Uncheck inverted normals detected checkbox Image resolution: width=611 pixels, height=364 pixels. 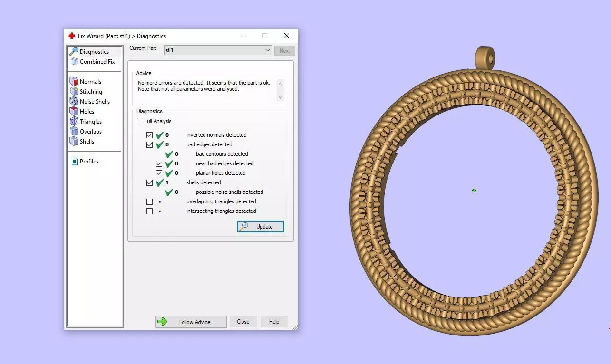pyautogui.click(x=149, y=135)
